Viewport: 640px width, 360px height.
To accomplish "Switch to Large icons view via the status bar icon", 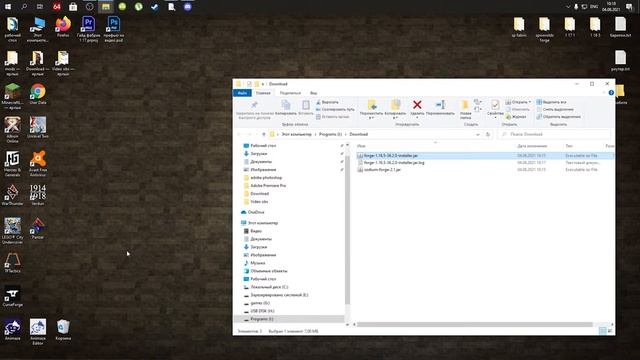I will click(610, 331).
